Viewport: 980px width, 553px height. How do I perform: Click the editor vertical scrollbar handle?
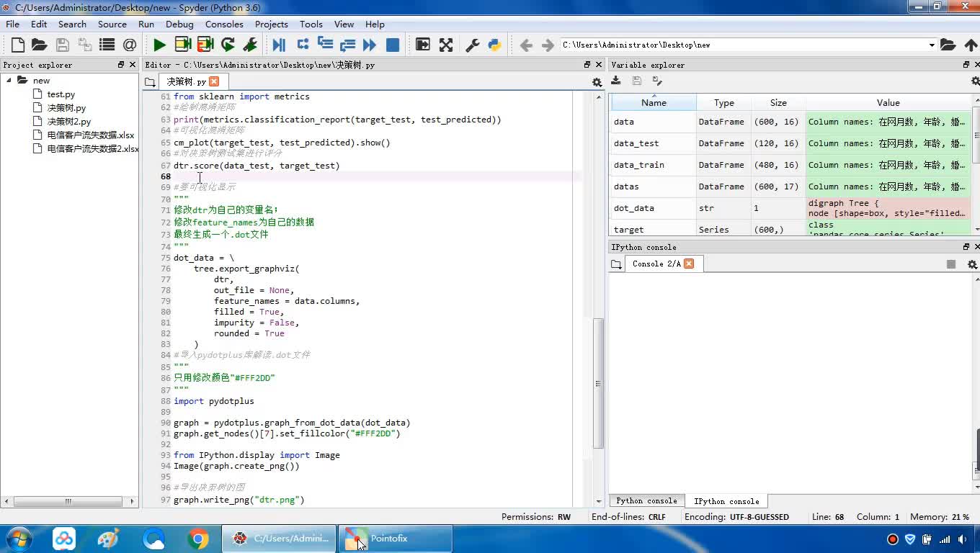(598, 383)
